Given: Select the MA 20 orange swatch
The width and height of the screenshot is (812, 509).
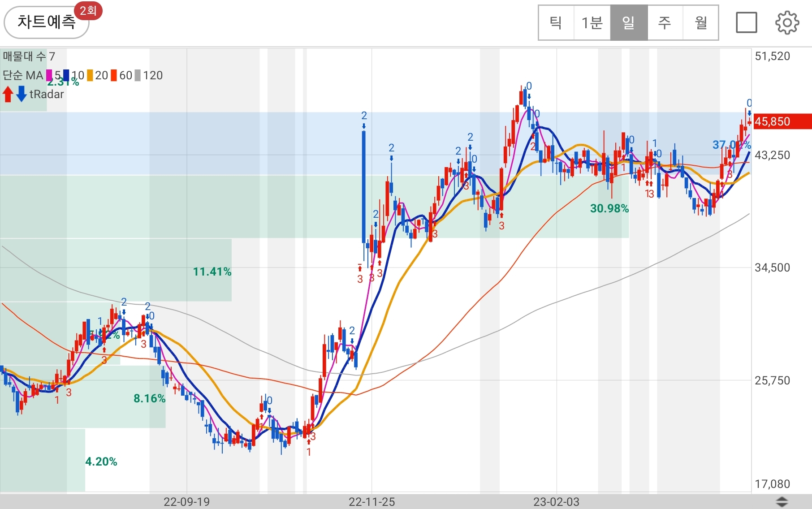Looking at the screenshot, I should tap(90, 75).
